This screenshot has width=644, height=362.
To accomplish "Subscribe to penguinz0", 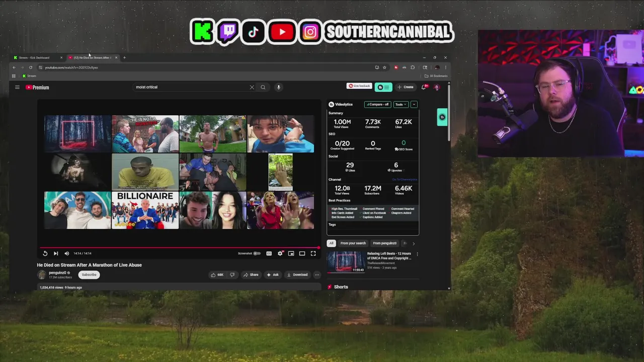I will 89,275.
